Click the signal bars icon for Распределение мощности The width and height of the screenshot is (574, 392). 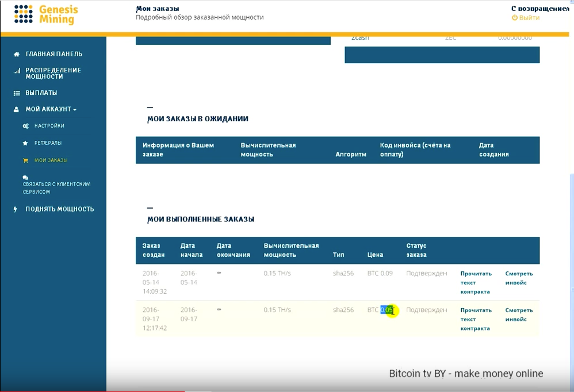click(x=17, y=71)
